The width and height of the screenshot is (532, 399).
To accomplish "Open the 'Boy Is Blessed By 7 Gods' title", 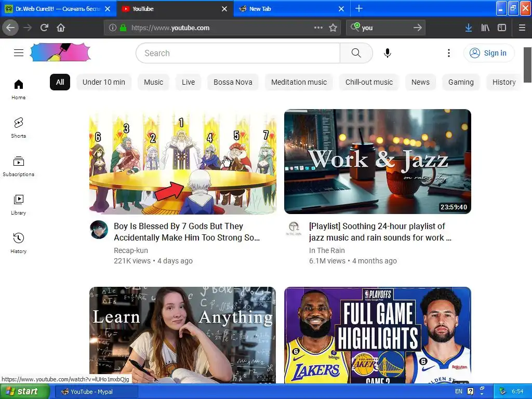I will 187,232.
